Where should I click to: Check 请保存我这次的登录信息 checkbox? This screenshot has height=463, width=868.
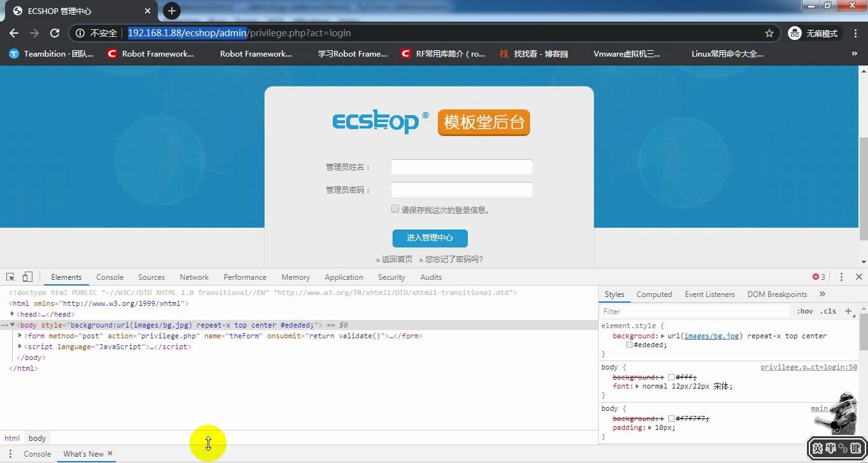pyautogui.click(x=395, y=209)
